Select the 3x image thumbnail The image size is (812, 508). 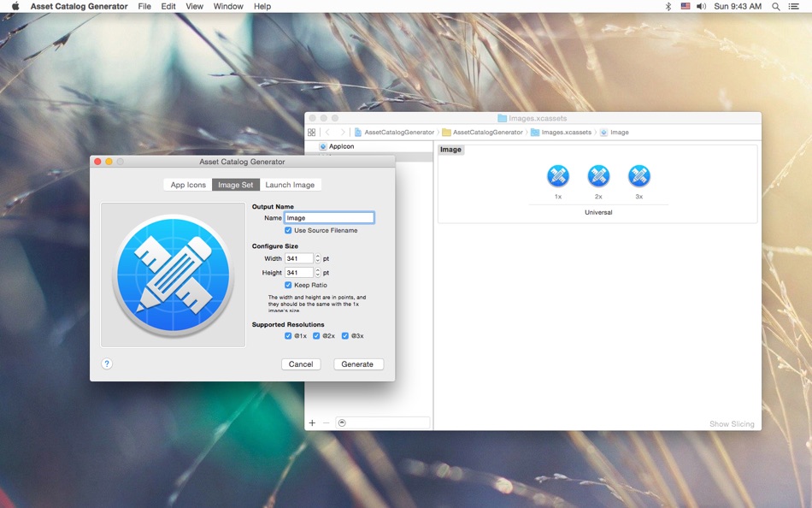pyautogui.click(x=639, y=176)
